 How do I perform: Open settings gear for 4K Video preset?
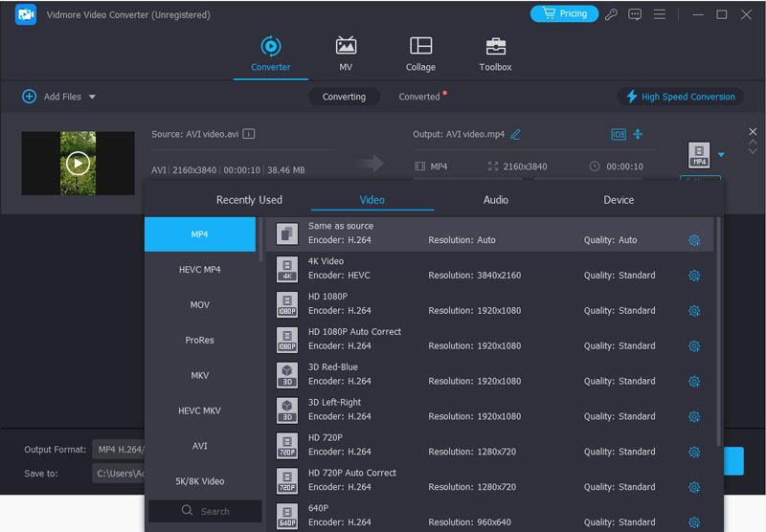(x=694, y=276)
